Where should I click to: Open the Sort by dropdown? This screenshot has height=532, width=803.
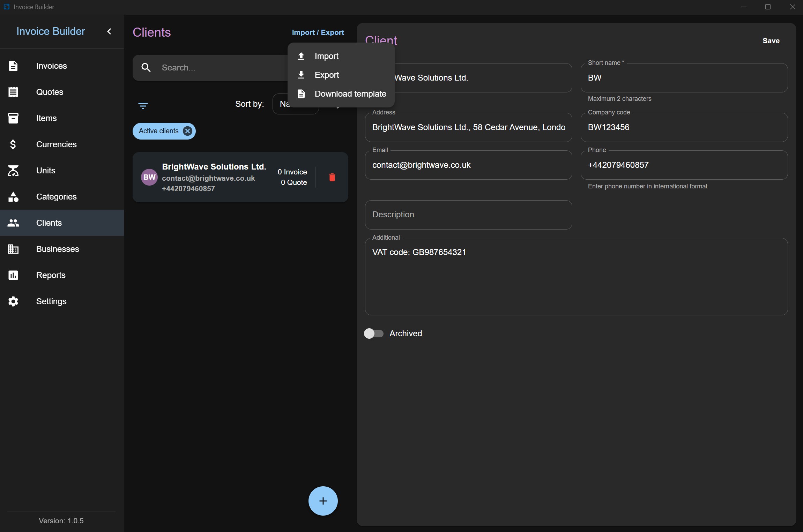tap(295, 104)
